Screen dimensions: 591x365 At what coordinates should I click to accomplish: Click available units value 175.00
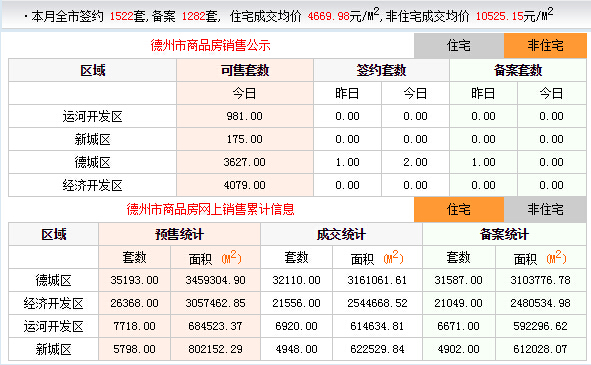(x=245, y=139)
